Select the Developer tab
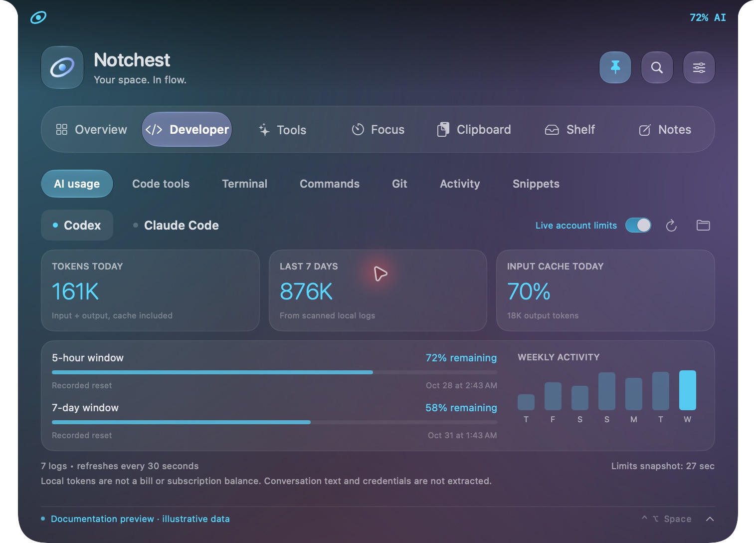 tap(187, 130)
